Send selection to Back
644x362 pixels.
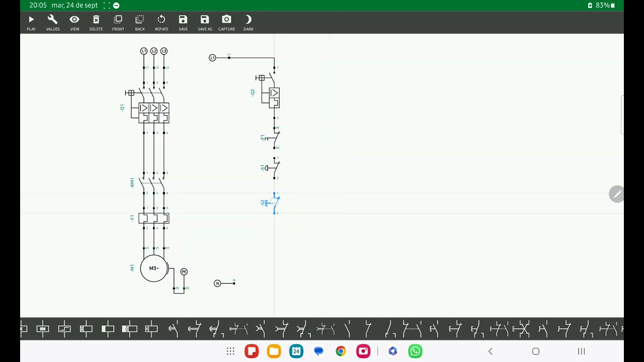pyautogui.click(x=140, y=23)
